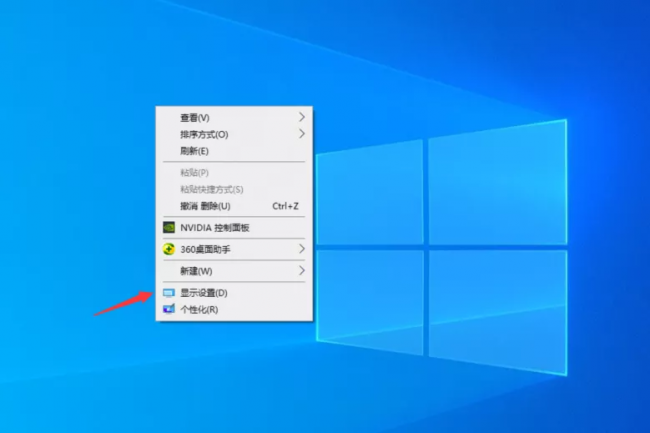Expand arrow next to 360桌面助手
Screen dimensions: 650x433
pyautogui.click(x=302, y=249)
